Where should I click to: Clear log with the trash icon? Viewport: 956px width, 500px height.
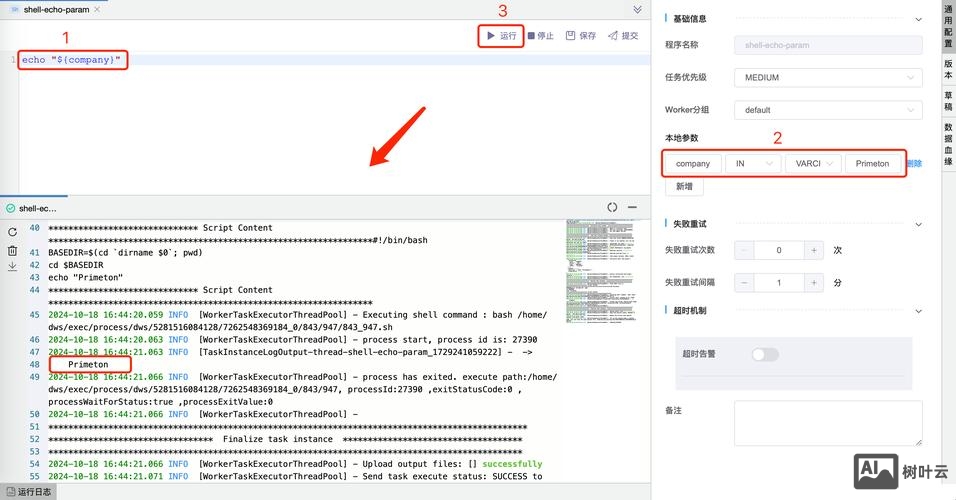tap(12, 250)
